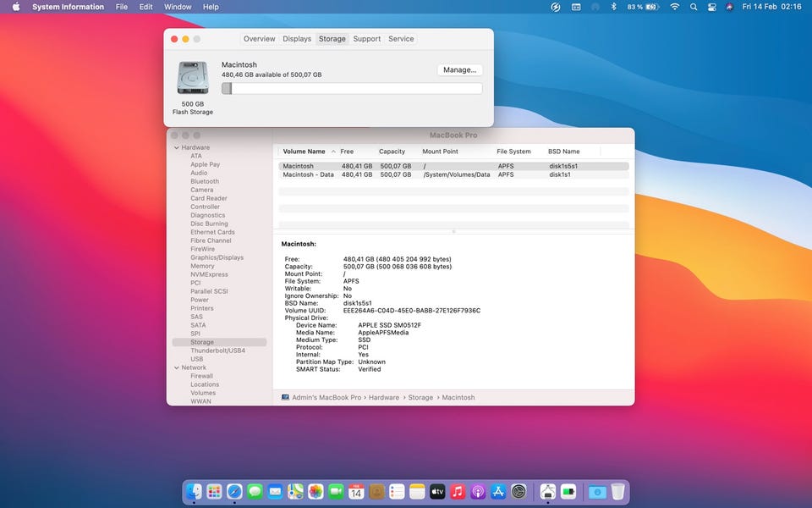The width and height of the screenshot is (812, 508).
Task: Switch to the Displays tab
Action: [297, 39]
